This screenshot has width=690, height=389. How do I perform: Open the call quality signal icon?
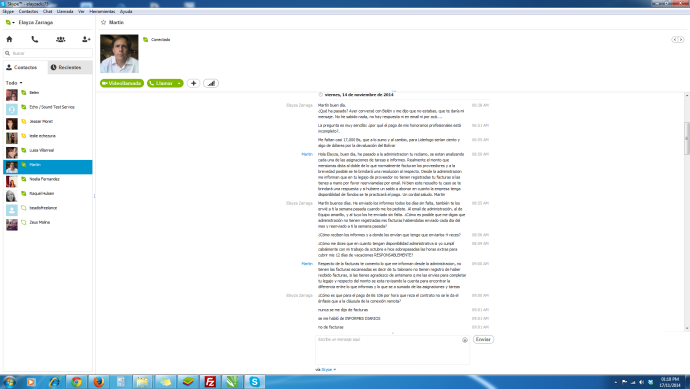coord(211,83)
